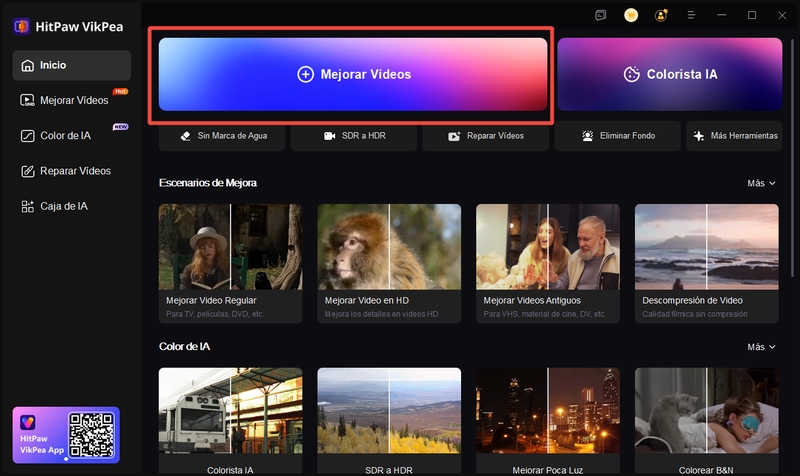The height and width of the screenshot is (476, 800).
Task: Select the Sin Marca de Agua tool
Action: coord(220,135)
